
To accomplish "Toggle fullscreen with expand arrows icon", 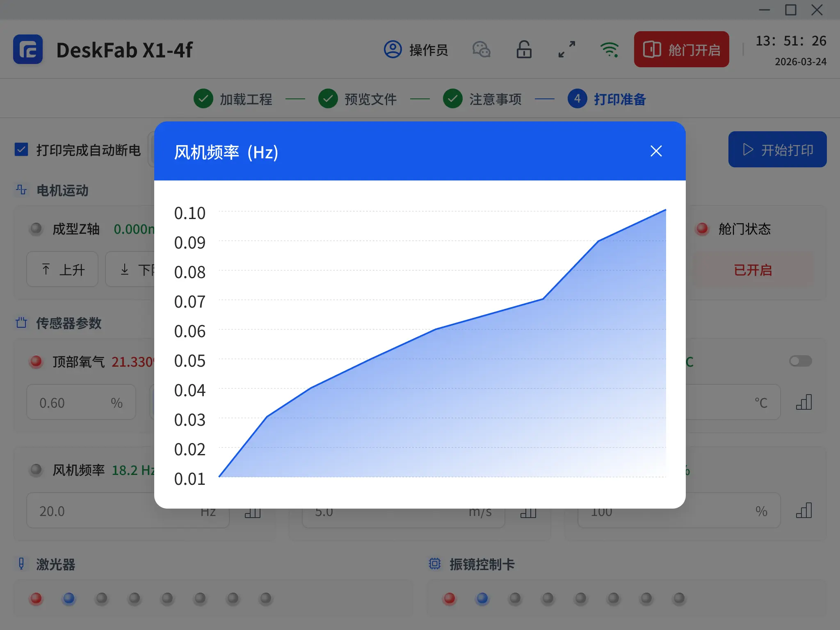I will (x=566, y=50).
